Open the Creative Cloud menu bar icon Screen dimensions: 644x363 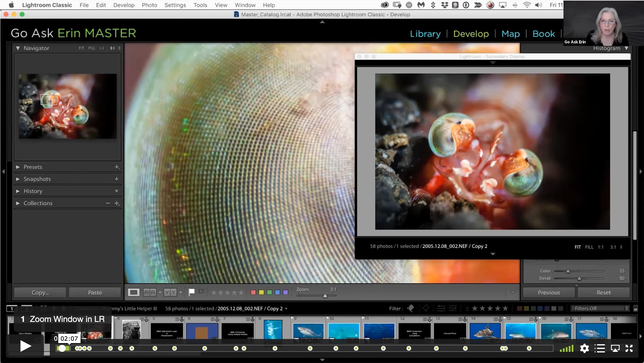click(x=385, y=5)
